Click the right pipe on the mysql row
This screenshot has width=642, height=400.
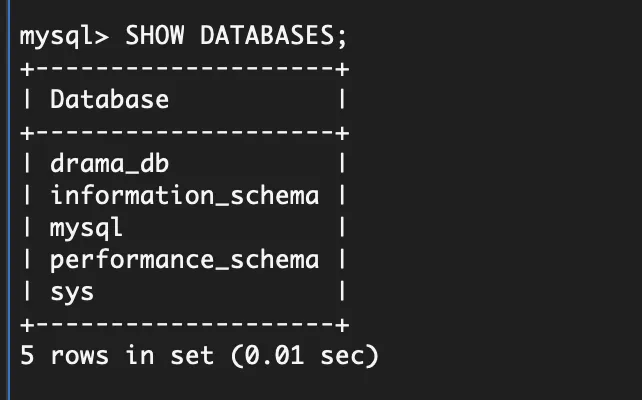(343, 228)
